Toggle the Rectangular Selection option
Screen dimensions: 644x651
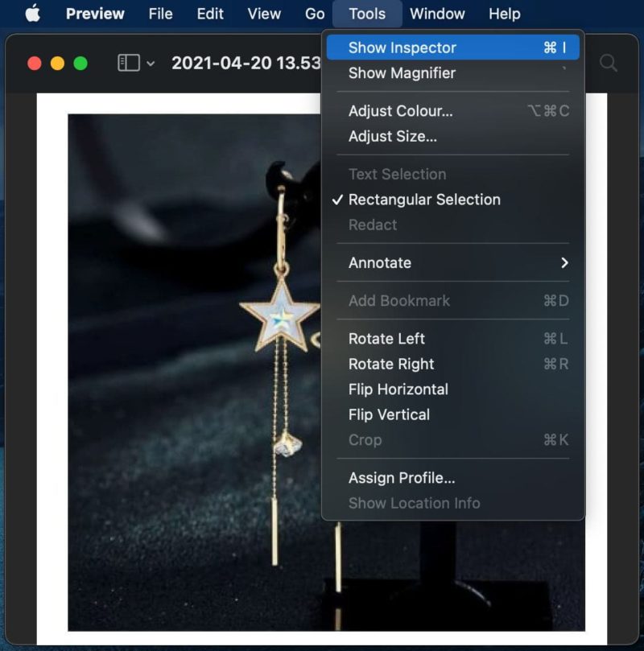point(424,200)
